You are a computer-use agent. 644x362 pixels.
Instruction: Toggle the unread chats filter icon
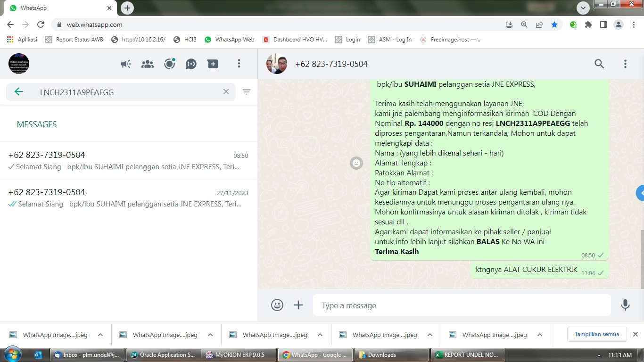pyautogui.click(x=246, y=92)
